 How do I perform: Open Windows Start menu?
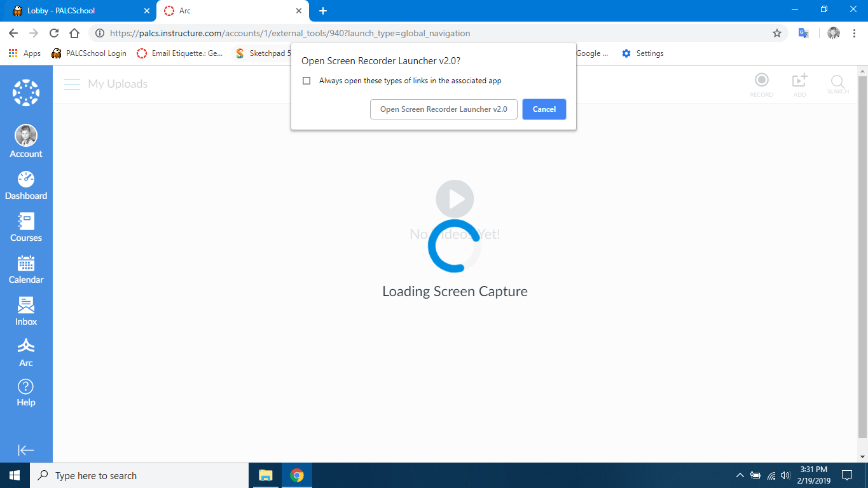[15, 475]
